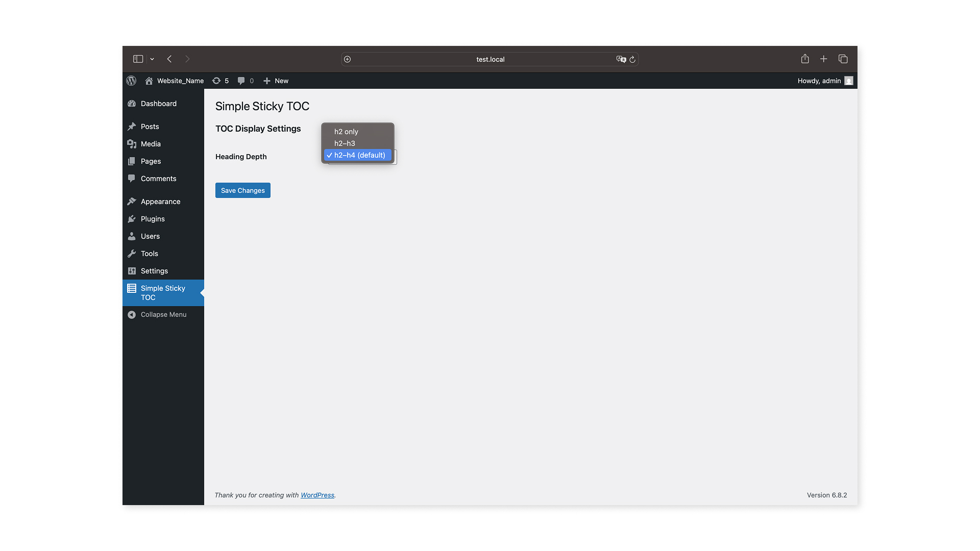Collapse the admin sidebar menu
980x551 pixels.
point(163,315)
